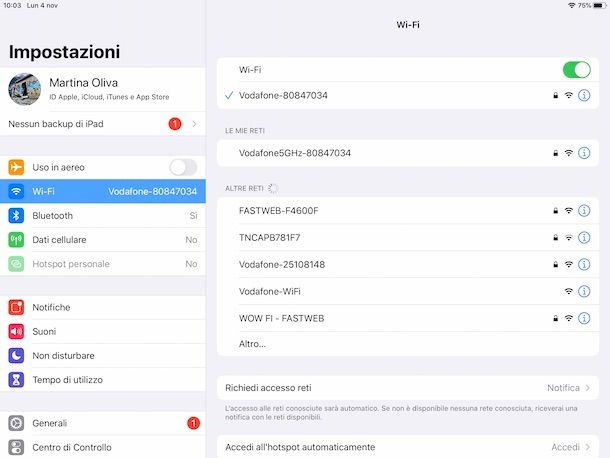
Task: Open Bluetooth settings
Action: 103,216
